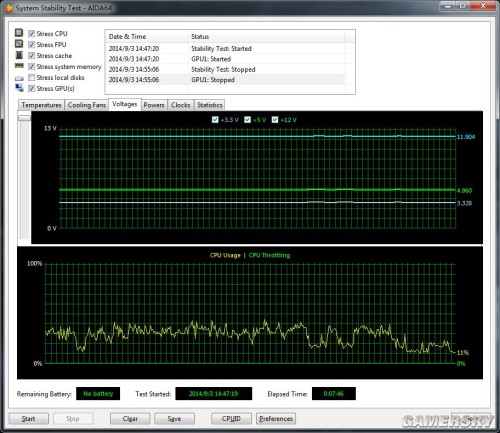Click the GPU monitor icon

tap(19, 88)
